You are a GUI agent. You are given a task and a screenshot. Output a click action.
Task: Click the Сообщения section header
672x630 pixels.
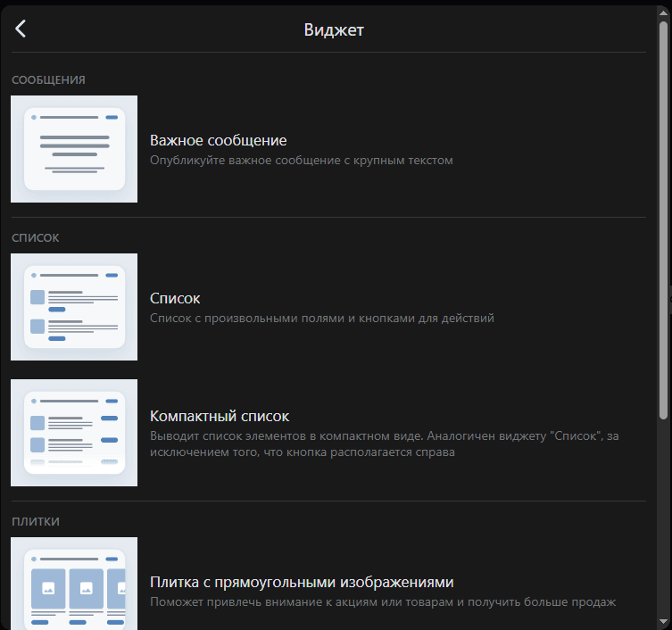pos(48,80)
